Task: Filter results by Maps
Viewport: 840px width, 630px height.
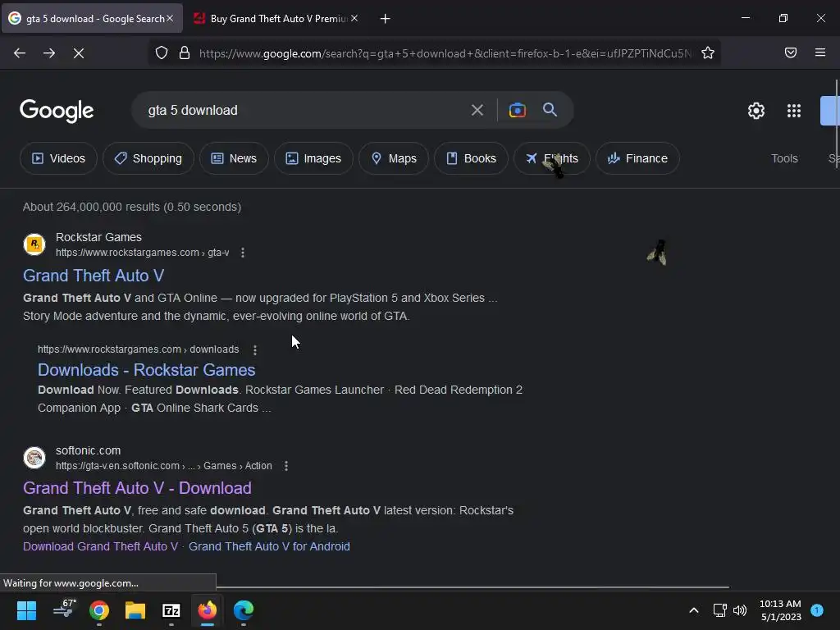Action: click(394, 158)
